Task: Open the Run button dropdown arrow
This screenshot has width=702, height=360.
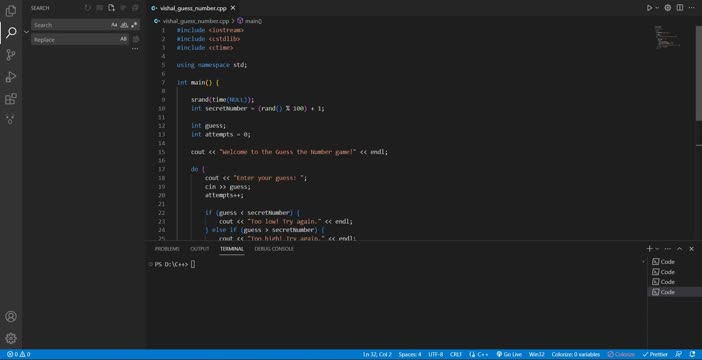Action: tap(657, 8)
